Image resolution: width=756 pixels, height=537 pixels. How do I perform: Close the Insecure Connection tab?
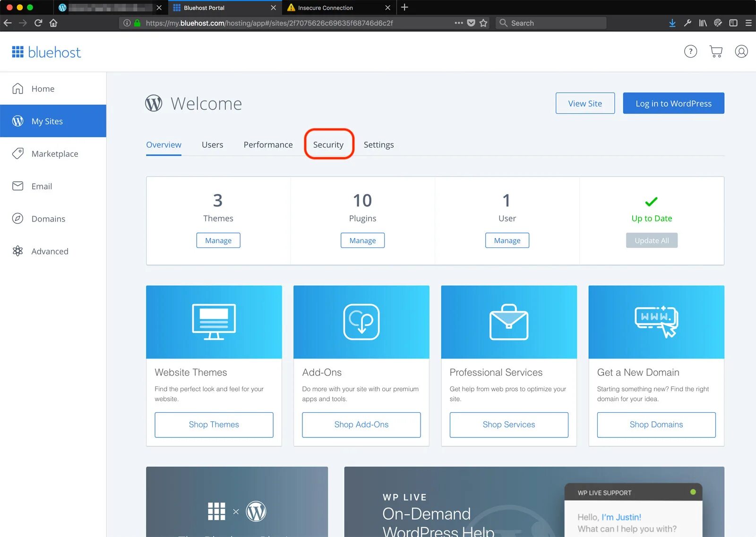pos(387,8)
